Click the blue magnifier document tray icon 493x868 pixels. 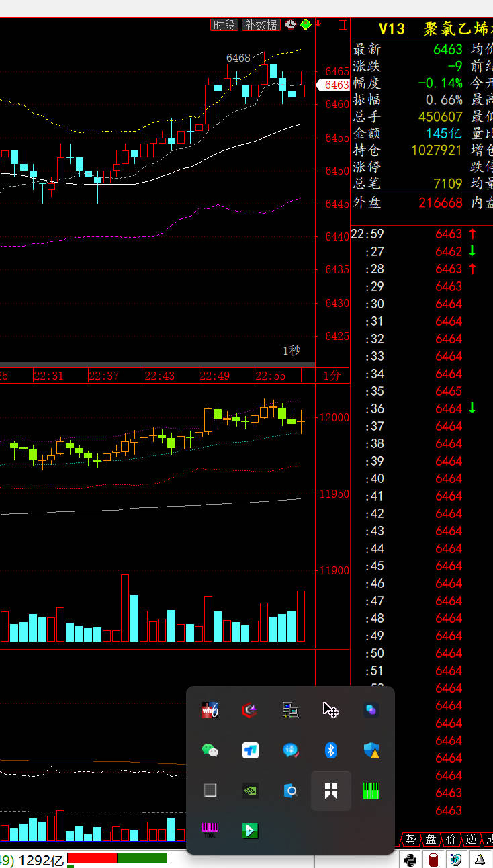tap(290, 791)
